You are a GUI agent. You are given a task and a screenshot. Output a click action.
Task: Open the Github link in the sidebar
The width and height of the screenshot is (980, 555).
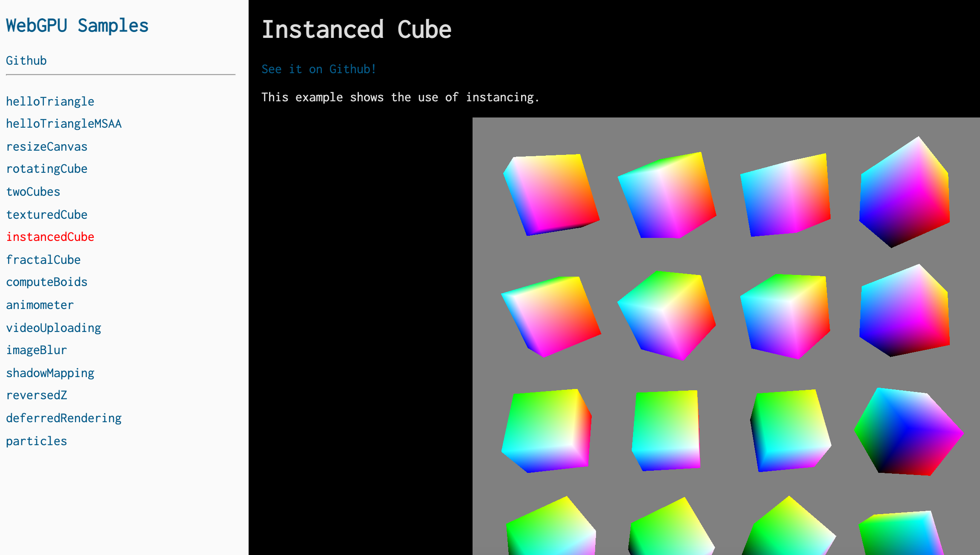point(26,60)
